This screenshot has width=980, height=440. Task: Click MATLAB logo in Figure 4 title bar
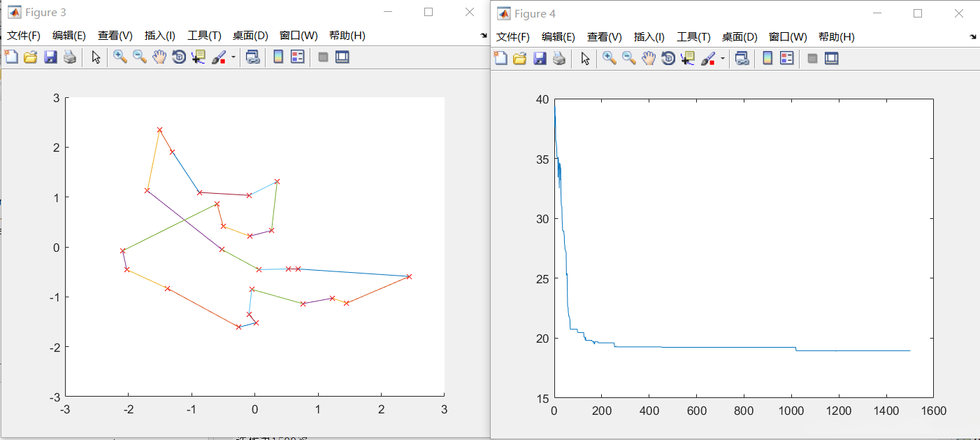pos(503,13)
